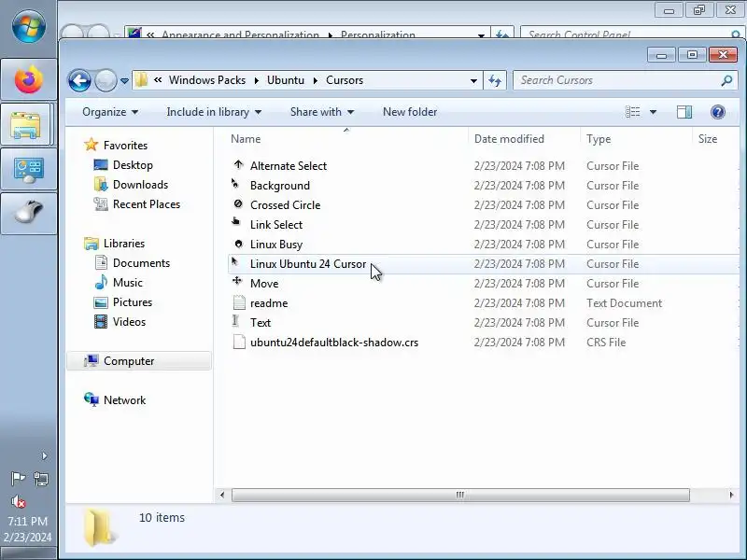Click the New folder button
The width and height of the screenshot is (747, 560).
click(x=410, y=112)
